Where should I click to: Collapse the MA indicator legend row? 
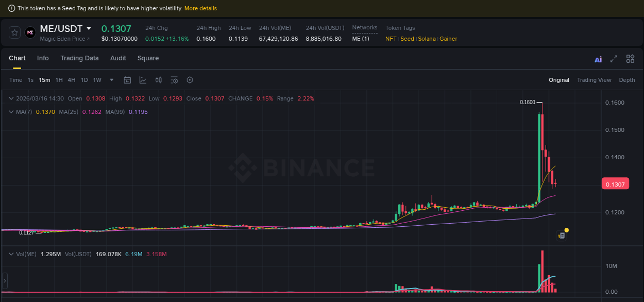10,111
